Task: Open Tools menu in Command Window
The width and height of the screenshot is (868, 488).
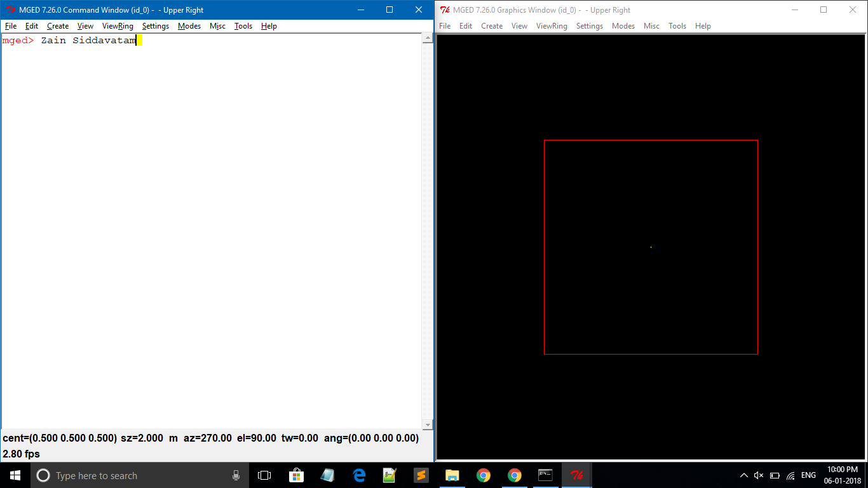Action: click(243, 26)
